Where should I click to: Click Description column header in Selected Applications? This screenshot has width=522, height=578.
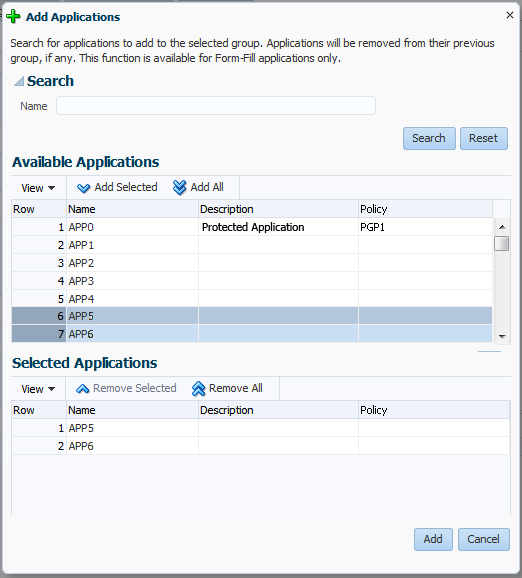click(x=278, y=410)
